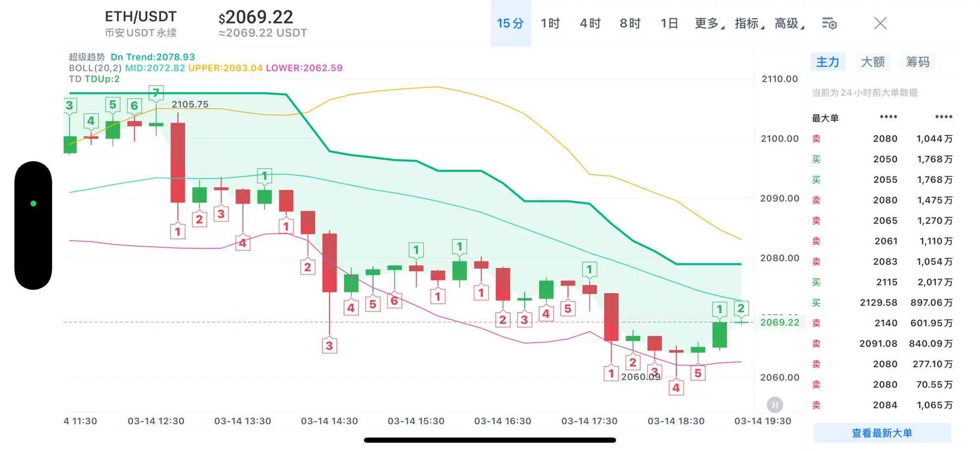
Task: Tap the Dn Trend:2078.93 value
Action: coord(153,57)
